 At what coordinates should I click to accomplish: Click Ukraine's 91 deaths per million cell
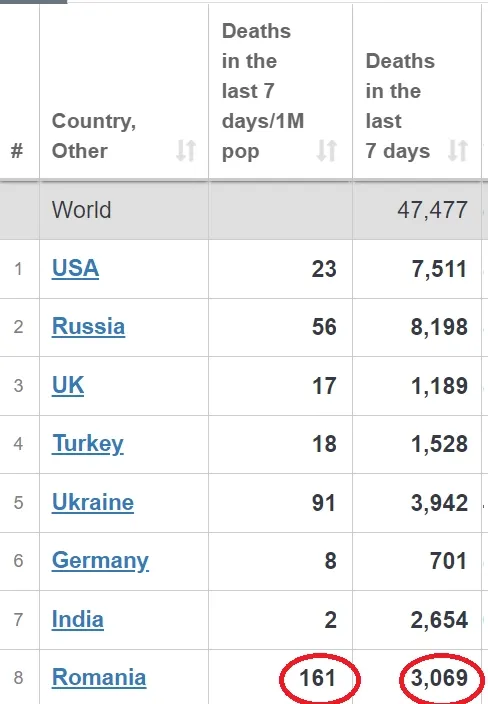(x=324, y=503)
